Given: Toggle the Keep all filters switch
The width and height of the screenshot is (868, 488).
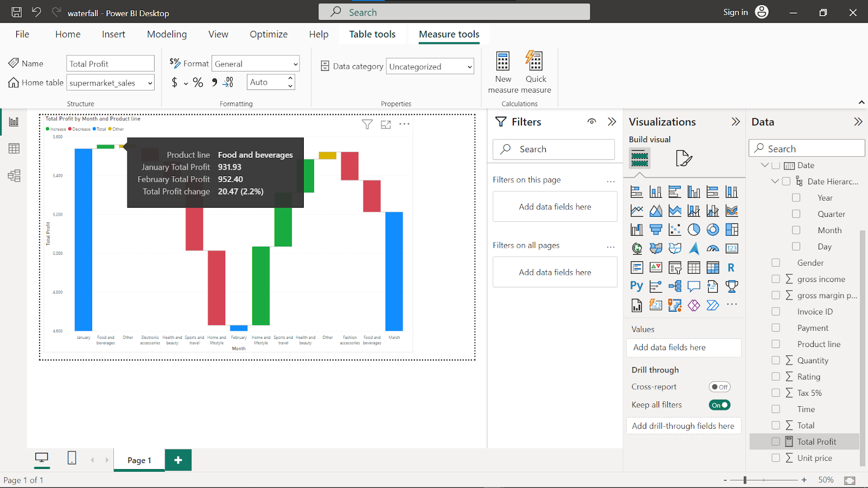Looking at the screenshot, I should pyautogui.click(x=719, y=405).
